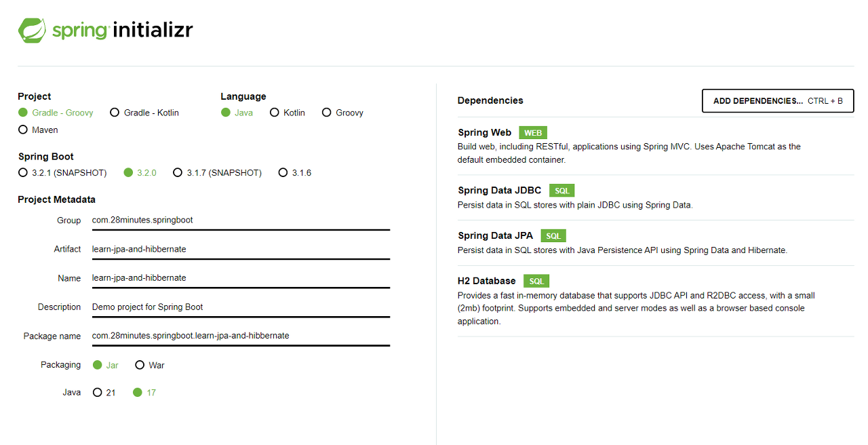The width and height of the screenshot is (868, 445).
Task: Choose Kotlin as the language
Action: pos(275,113)
